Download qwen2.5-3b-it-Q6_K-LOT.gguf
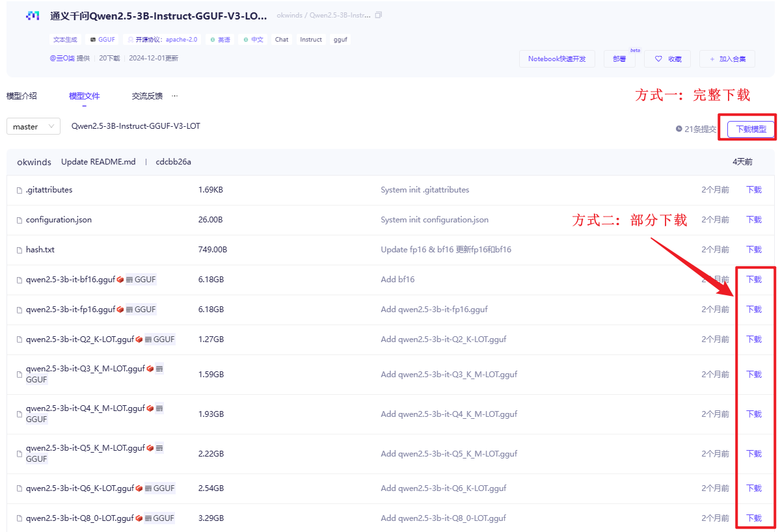This screenshot has width=780, height=532. point(753,488)
